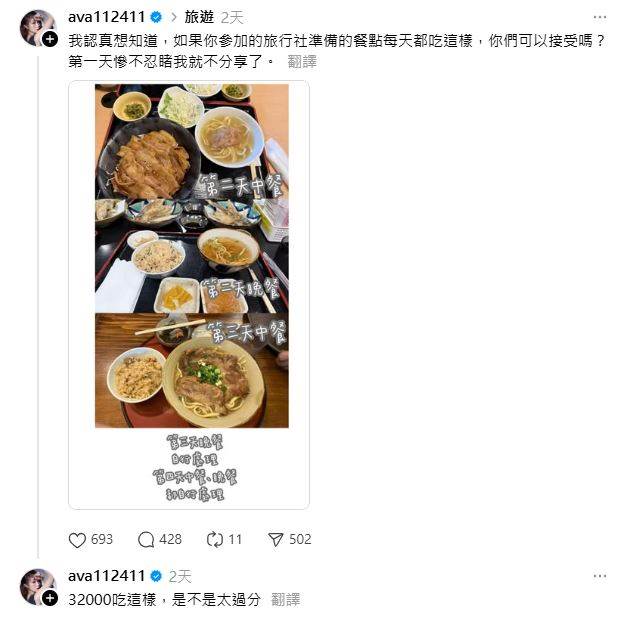Open ava112411 profile from reply username
The width and height of the screenshot is (619, 622).
coord(107,576)
